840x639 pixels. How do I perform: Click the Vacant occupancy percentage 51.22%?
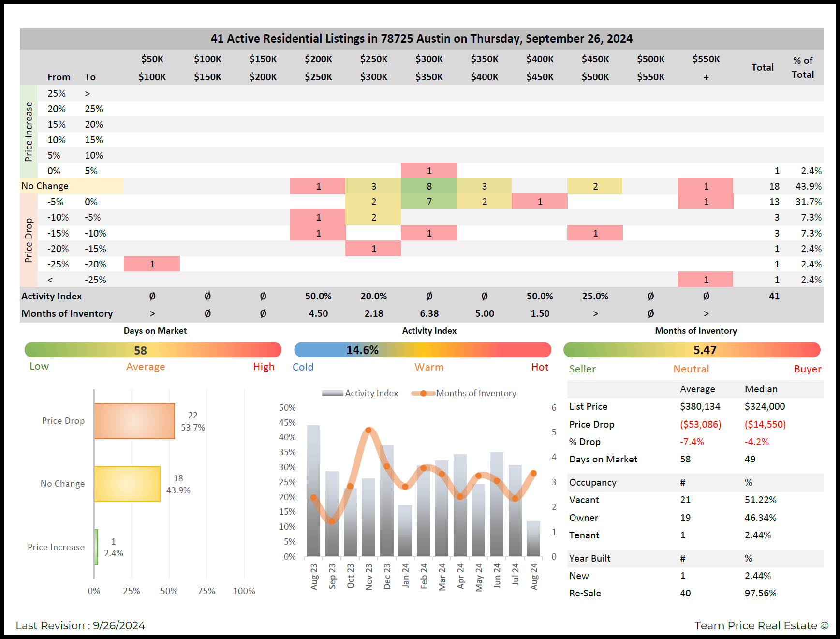click(x=760, y=500)
